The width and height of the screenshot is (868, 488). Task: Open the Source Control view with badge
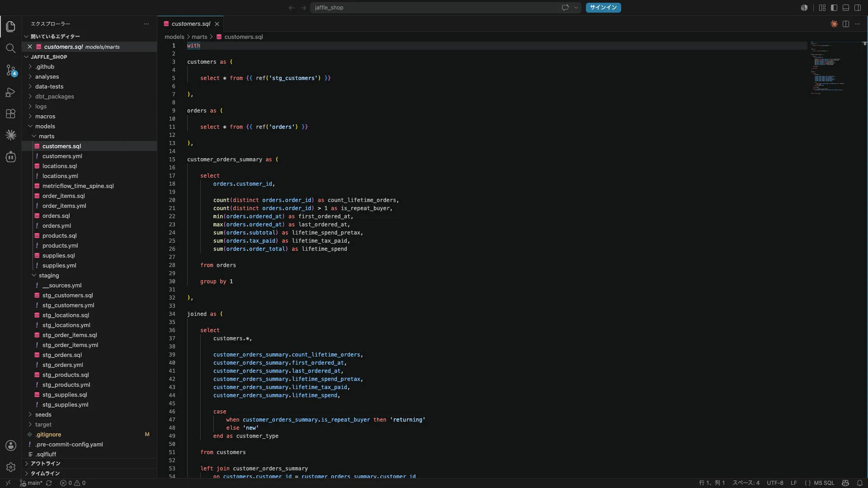coord(11,70)
